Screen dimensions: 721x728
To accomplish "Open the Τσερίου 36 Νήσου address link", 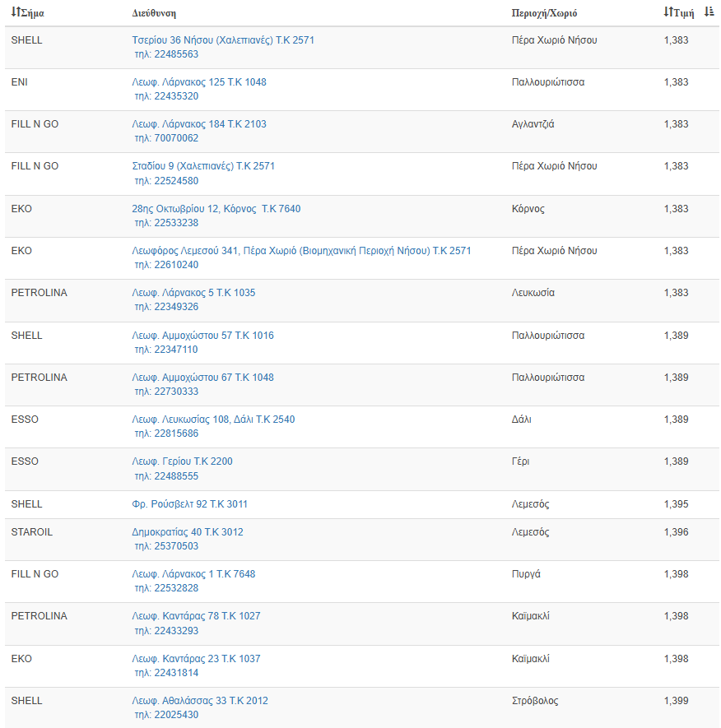I will point(223,39).
